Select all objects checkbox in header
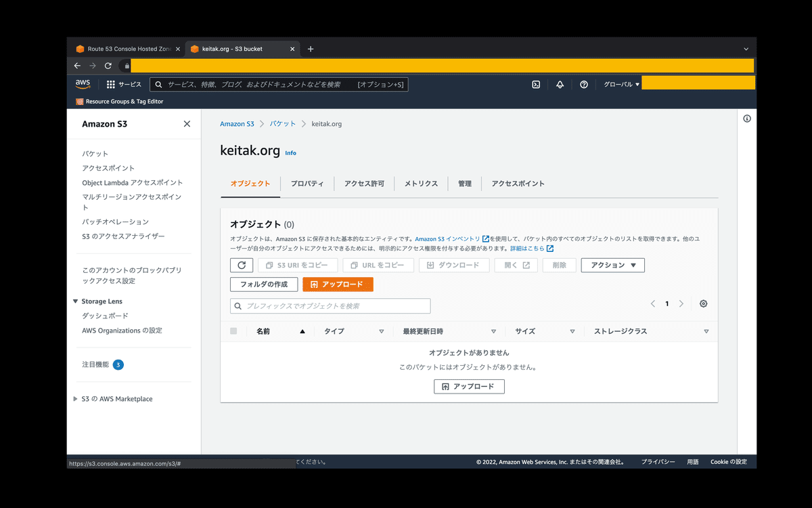The height and width of the screenshot is (508, 812). tap(233, 331)
